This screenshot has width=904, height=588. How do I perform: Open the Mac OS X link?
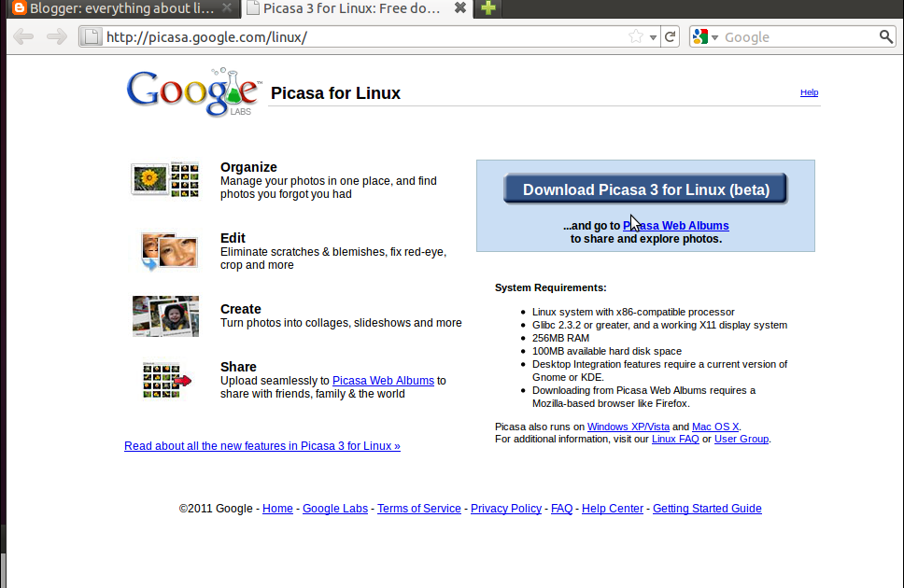pos(715,427)
